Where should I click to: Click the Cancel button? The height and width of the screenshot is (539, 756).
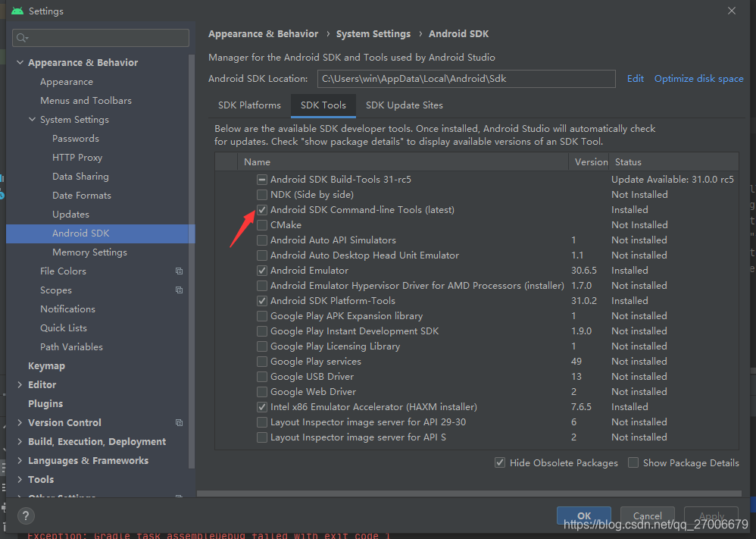point(647,515)
